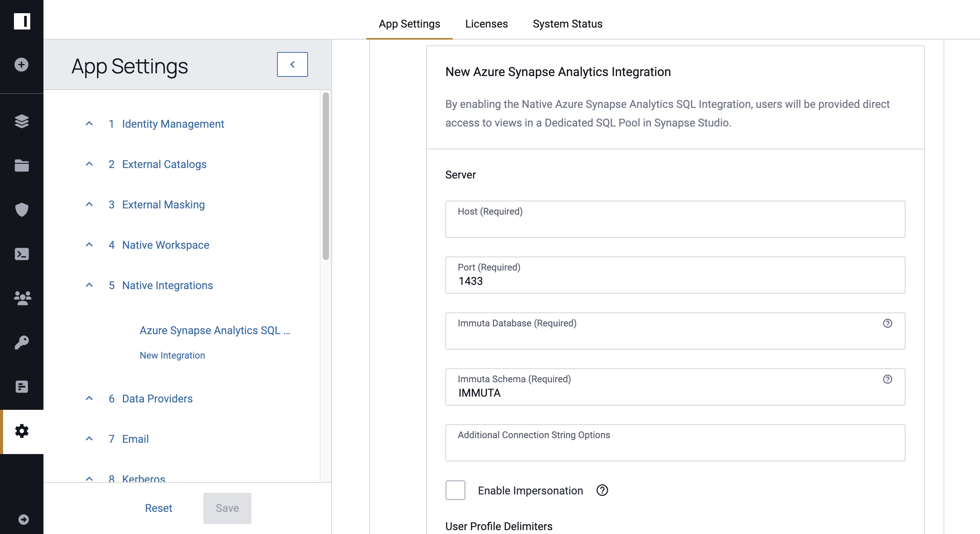This screenshot has height=534, width=980.
Task: Click the terminal/console icon in sidebar
Action: pos(22,254)
